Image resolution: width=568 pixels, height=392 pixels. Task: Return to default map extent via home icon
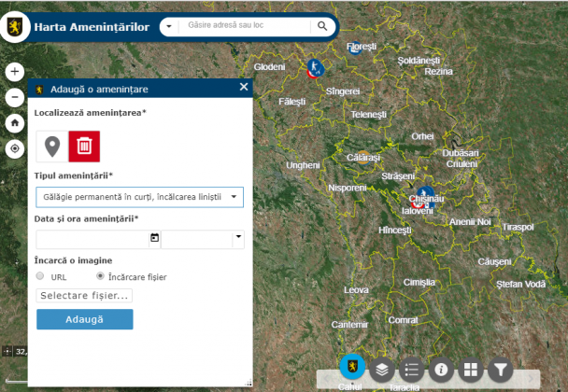(x=15, y=123)
